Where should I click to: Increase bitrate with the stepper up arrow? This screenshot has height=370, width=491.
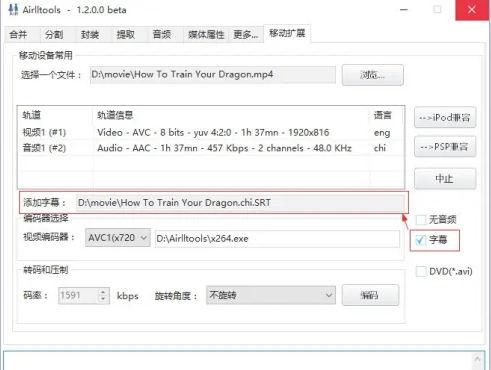[x=103, y=292]
